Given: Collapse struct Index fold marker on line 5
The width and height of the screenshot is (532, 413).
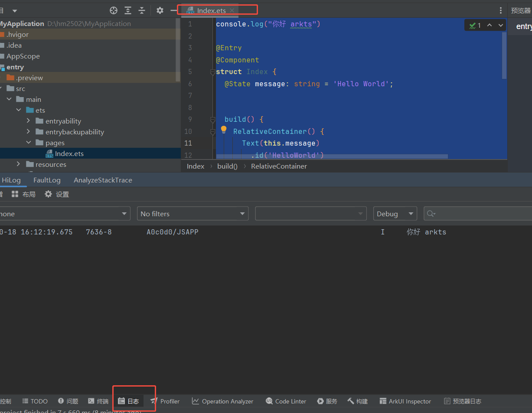Looking at the screenshot, I should 212,72.
